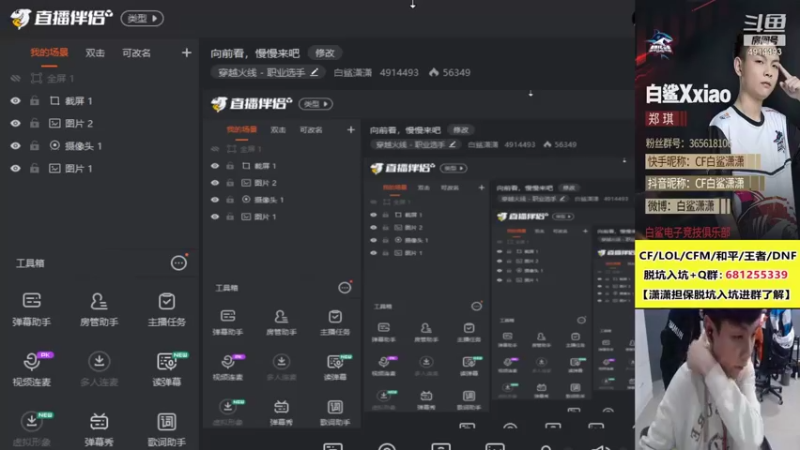The width and height of the screenshot is (800, 450).
Task: Add a new scene with main plus button
Action: [x=186, y=53]
